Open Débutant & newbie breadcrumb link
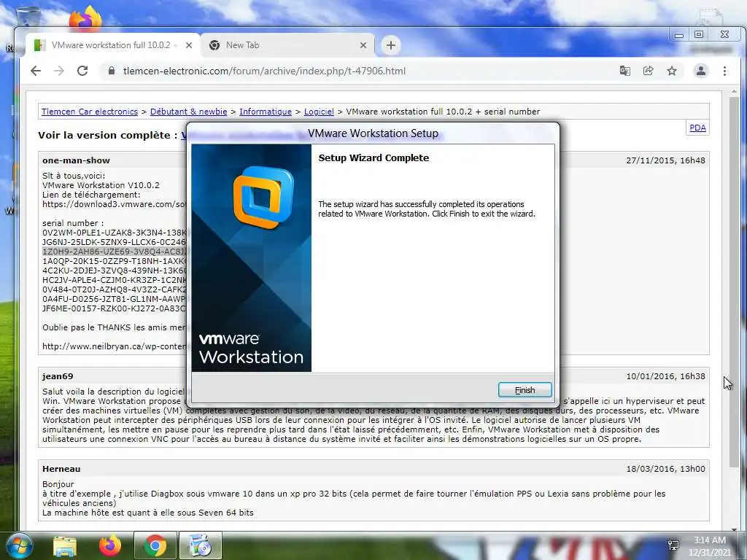This screenshot has width=747, height=560. pos(189,112)
